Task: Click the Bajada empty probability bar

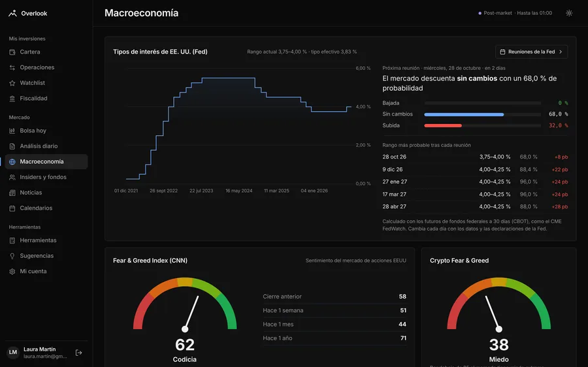Action: click(x=483, y=103)
